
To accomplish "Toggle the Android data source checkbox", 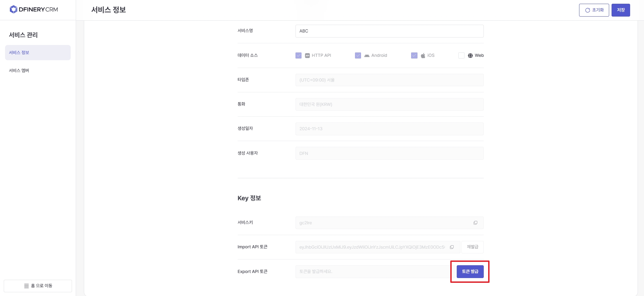I will [358, 55].
